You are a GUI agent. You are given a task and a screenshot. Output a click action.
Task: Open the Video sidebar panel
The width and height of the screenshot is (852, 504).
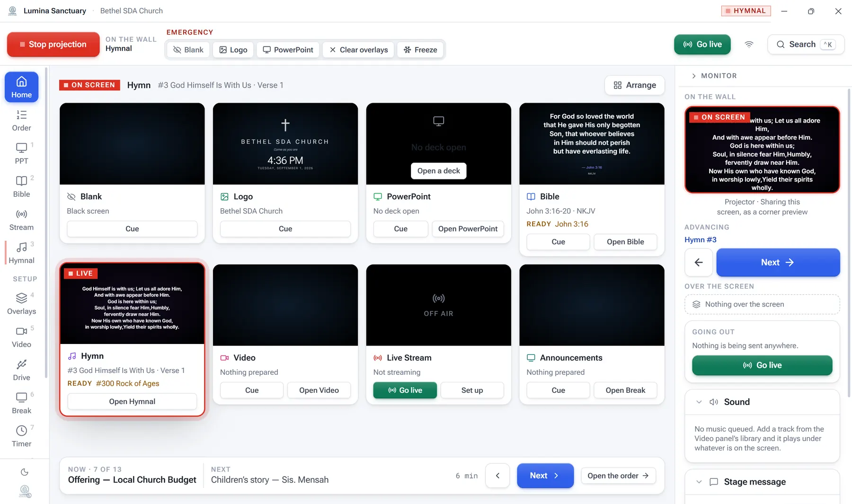pyautogui.click(x=22, y=337)
